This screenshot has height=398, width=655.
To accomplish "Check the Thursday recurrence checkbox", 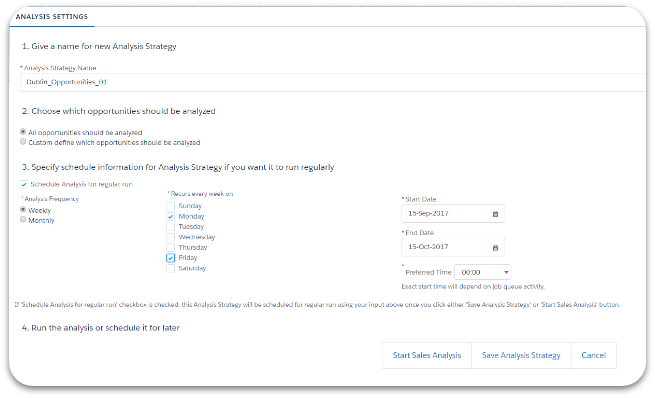I will tap(170, 248).
